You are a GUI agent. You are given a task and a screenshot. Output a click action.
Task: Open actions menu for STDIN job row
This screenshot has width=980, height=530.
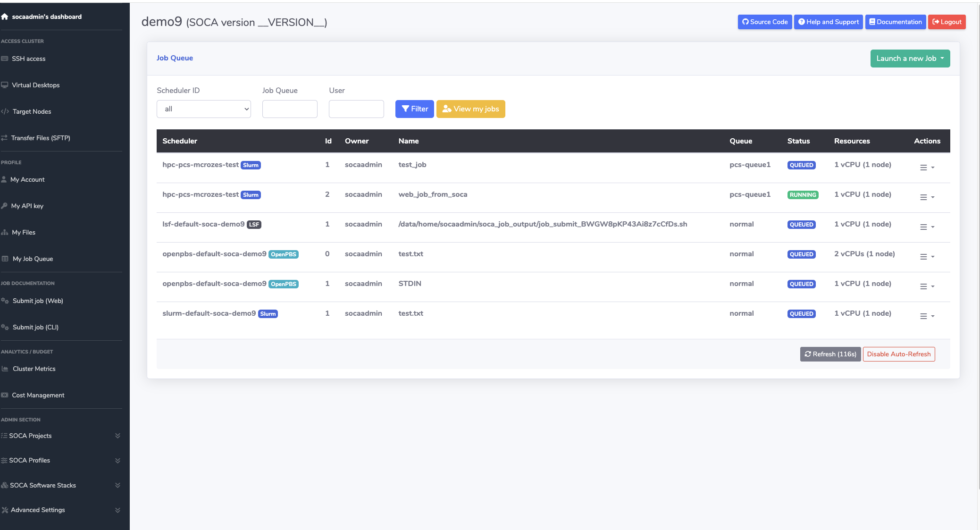pyautogui.click(x=927, y=286)
